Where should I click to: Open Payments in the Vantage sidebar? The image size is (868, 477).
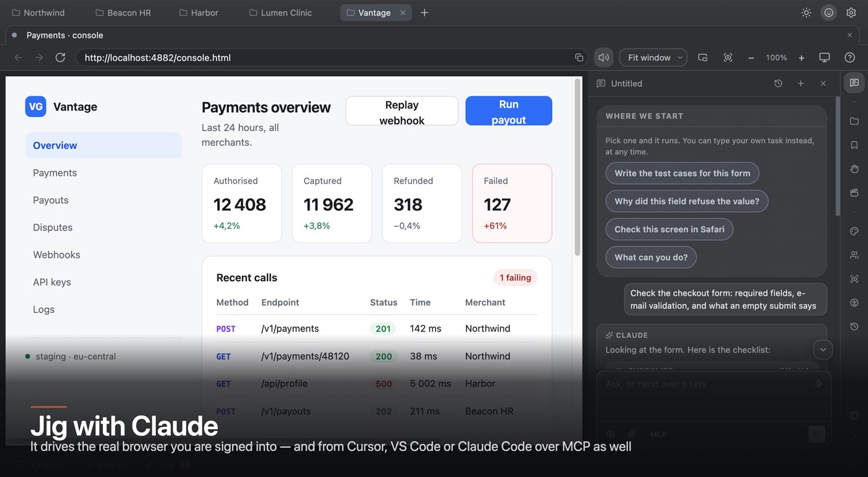[104, 173]
